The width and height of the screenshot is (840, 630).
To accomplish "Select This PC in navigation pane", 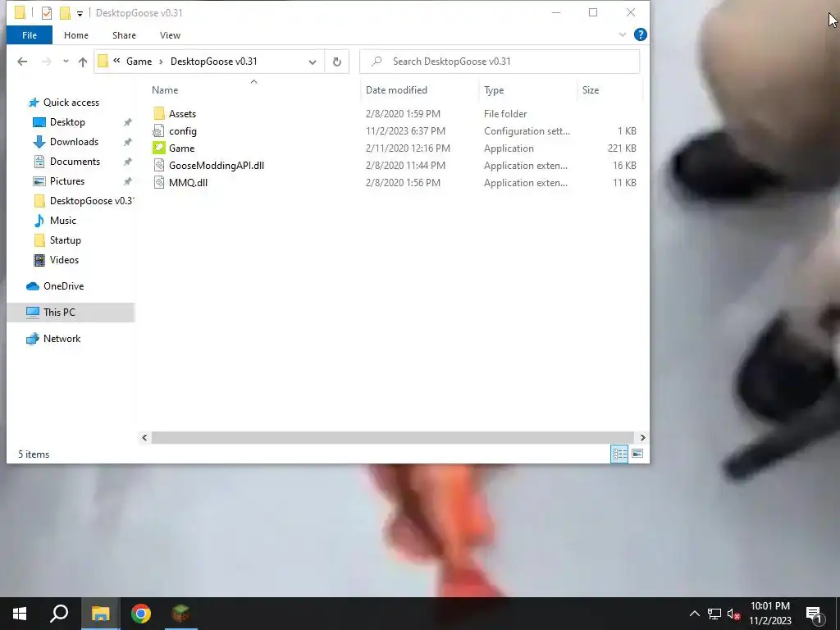I will (71, 313).
